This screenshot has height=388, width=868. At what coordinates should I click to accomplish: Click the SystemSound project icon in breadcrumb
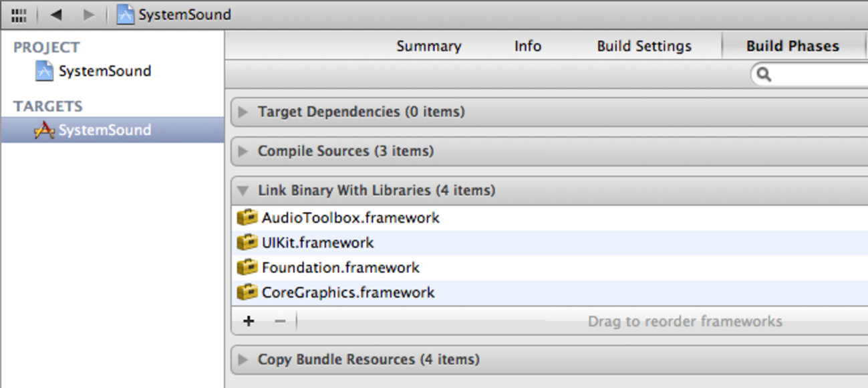click(x=126, y=15)
